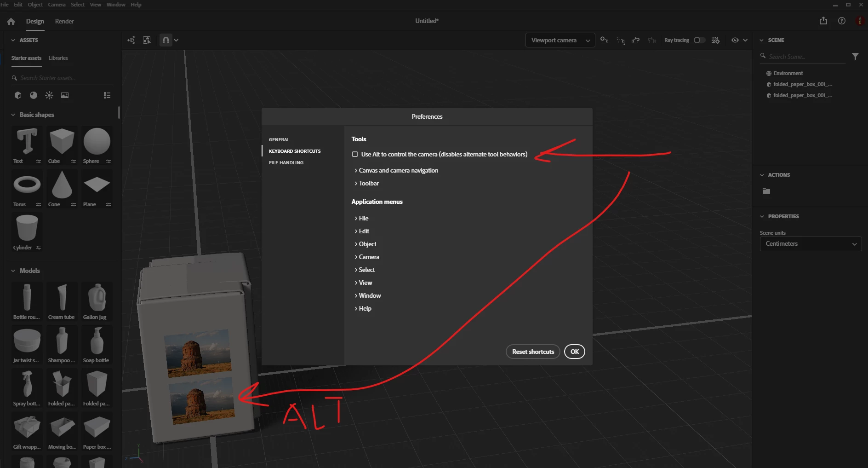Toggle the Ray tracing switch

(699, 40)
